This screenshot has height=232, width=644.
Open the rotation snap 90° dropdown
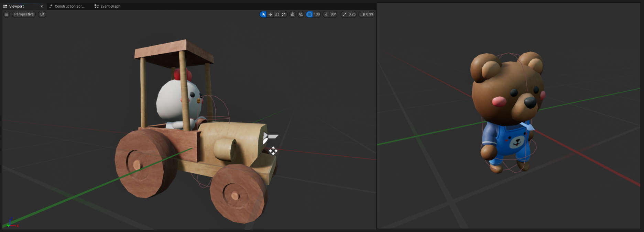click(x=334, y=14)
